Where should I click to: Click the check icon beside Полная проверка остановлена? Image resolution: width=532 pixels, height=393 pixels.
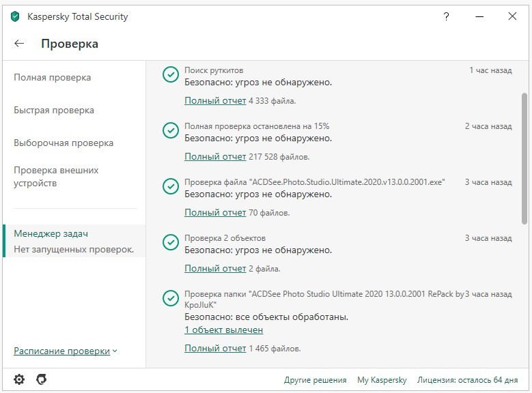(x=171, y=130)
